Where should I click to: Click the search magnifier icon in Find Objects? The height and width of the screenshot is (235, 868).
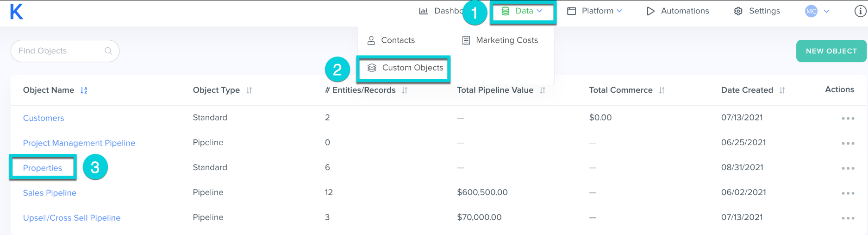(108, 51)
